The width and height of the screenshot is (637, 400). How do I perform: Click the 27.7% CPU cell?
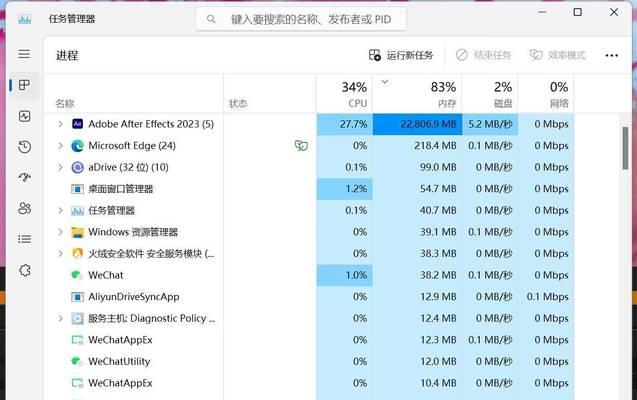(344, 124)
